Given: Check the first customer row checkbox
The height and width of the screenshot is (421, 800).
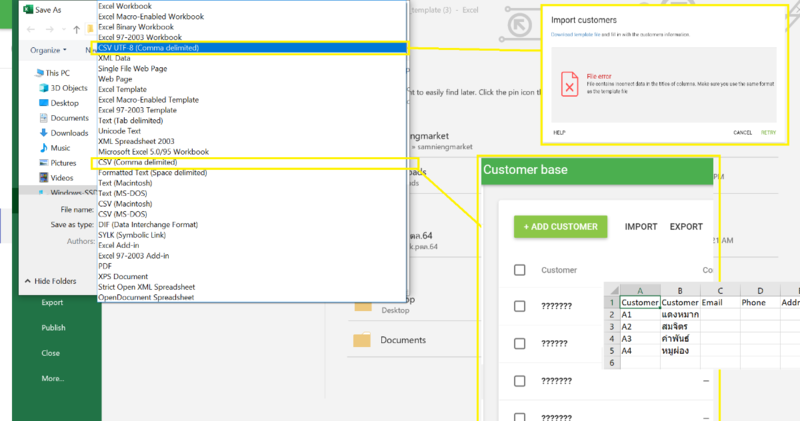Looking at the screenshot, I should (519, 306).
